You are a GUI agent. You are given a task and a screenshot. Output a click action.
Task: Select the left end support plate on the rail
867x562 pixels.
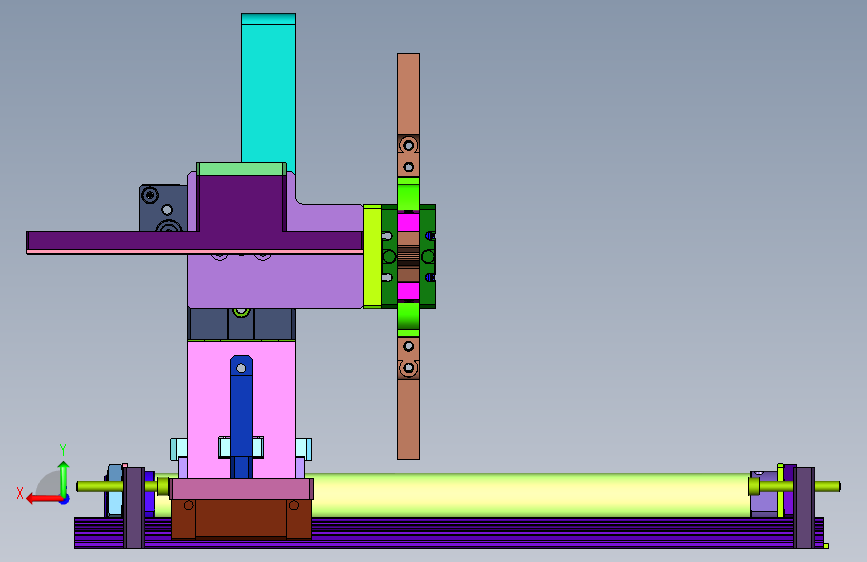pyautogui.click(x=133, y=508)
